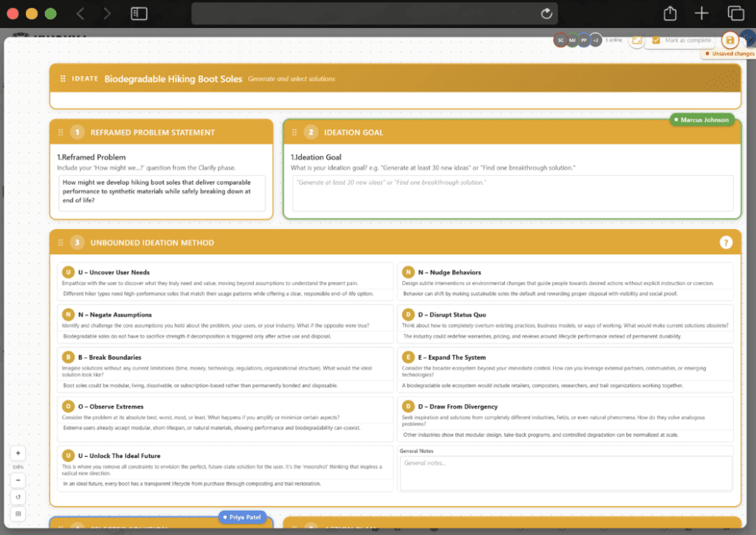Toggle the browser sidebar icon
756x535 pixels.
139,13
